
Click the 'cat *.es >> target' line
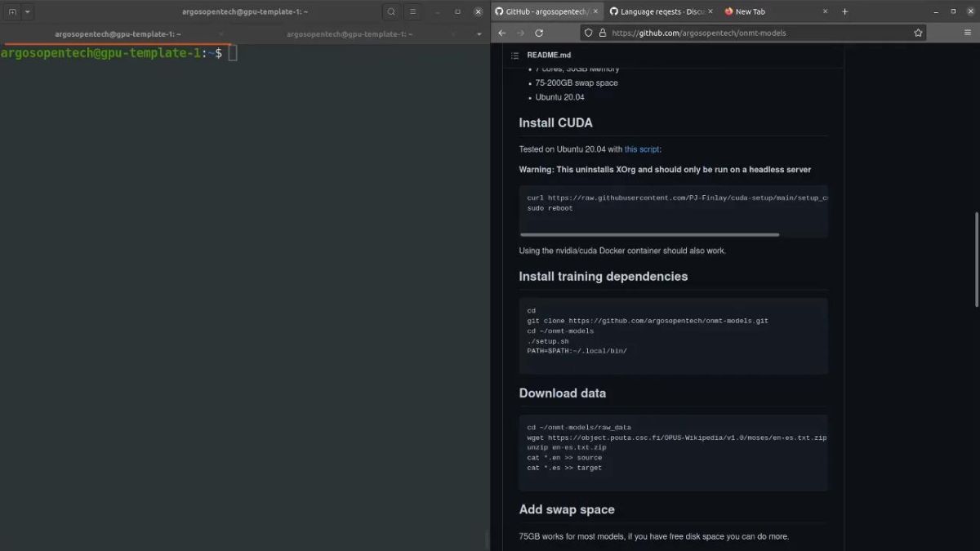[x=564, y=468]
